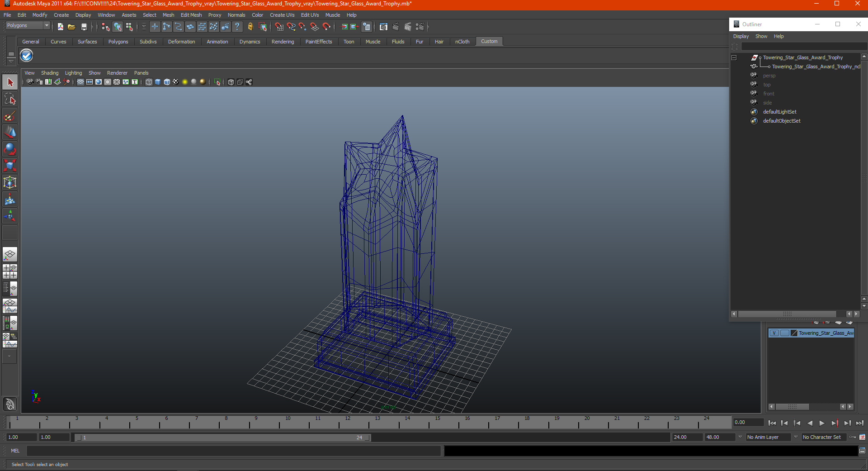Open Render View clapperboard icon
The width and height of the screenshot is (868, 471).
pyautogui.click(x=383, y=27)
